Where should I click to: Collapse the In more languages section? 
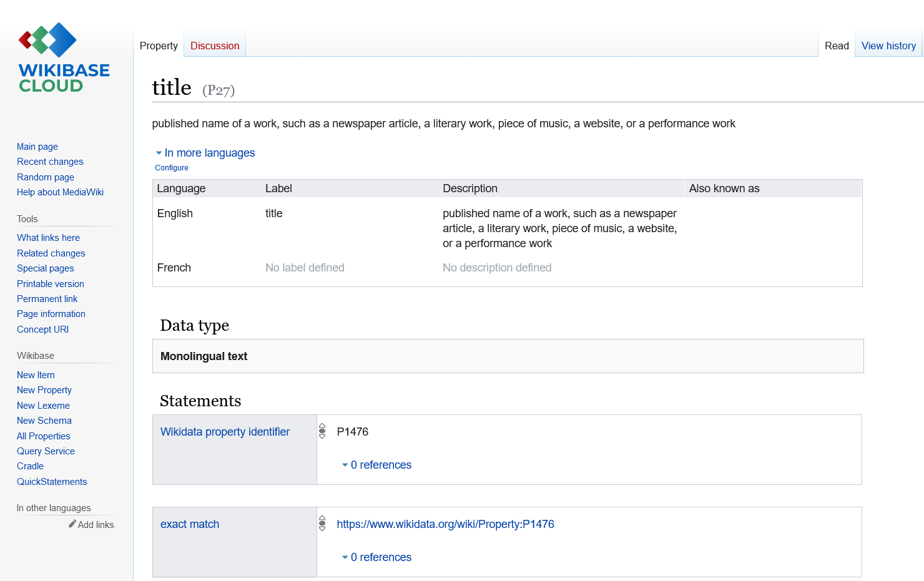click(205, 153)
